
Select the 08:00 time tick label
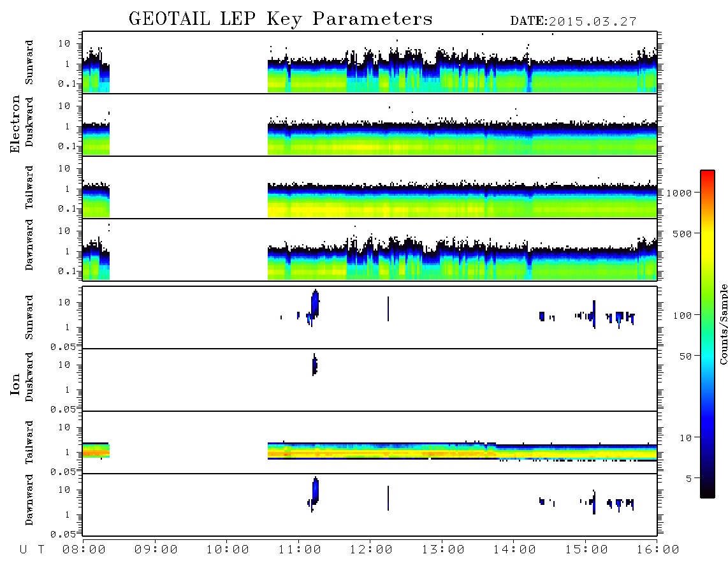click(x=84, y=550)
